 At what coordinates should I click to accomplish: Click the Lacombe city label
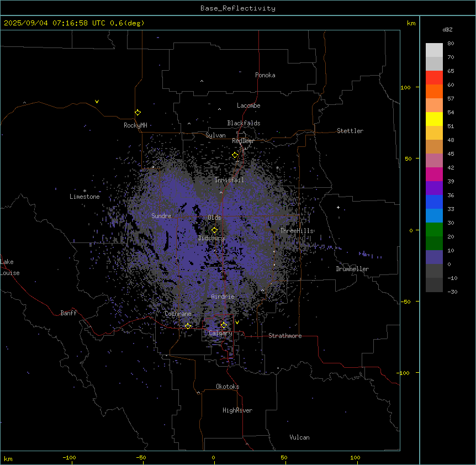pyautogui.click(x=248, y=105)
